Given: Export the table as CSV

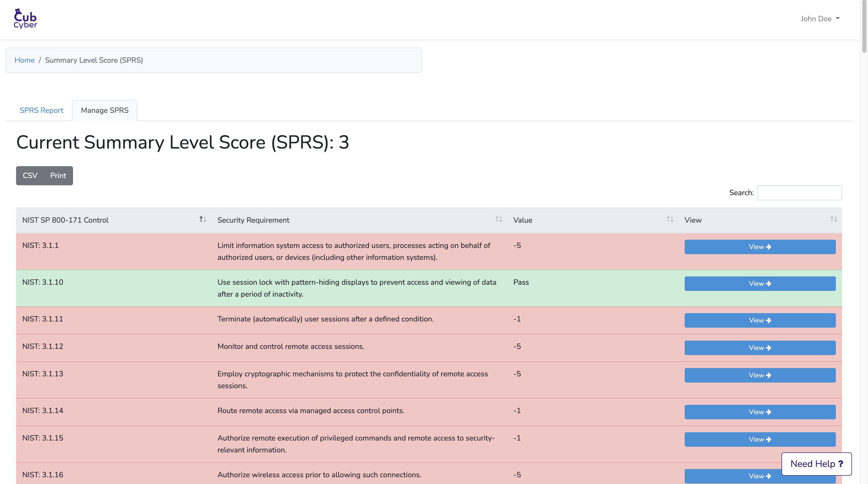Looking at the screenshot, I should click(30, 175).
